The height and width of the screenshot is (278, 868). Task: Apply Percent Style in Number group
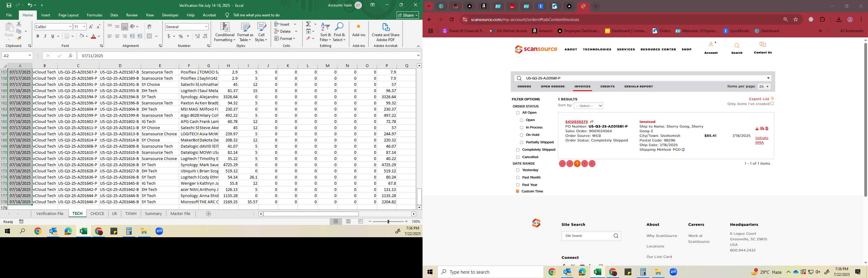[181, 36]
